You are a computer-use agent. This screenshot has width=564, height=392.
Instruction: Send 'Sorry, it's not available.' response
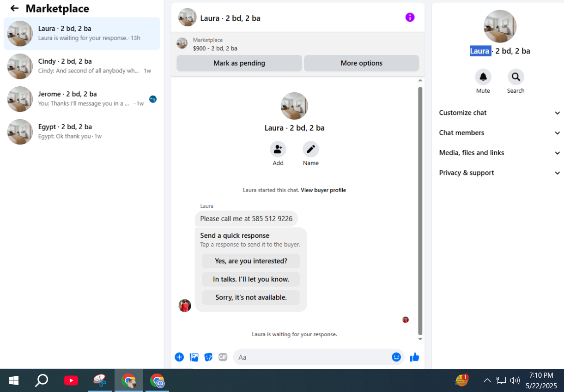point(251,297)
